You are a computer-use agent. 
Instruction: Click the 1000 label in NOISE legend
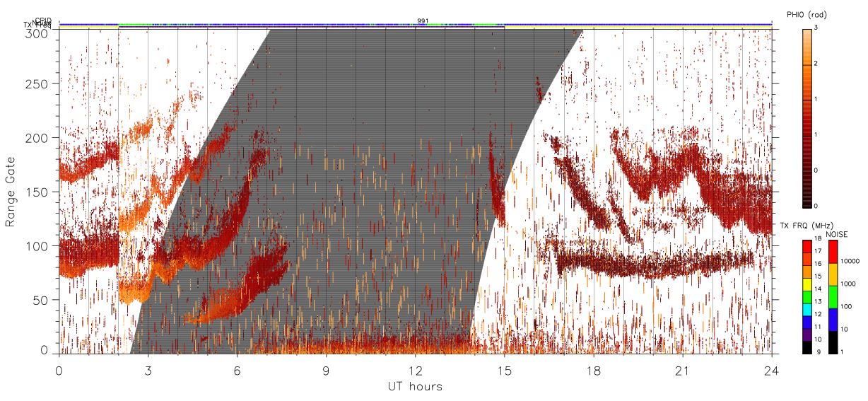click(x=849, y=284)
